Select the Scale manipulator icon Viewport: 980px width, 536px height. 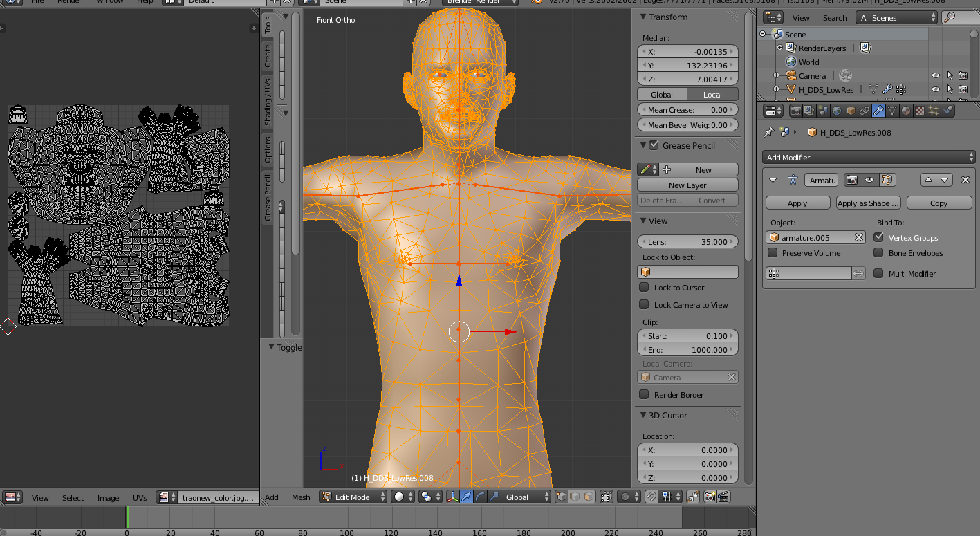pyautogui.click(x=494, y=497)
